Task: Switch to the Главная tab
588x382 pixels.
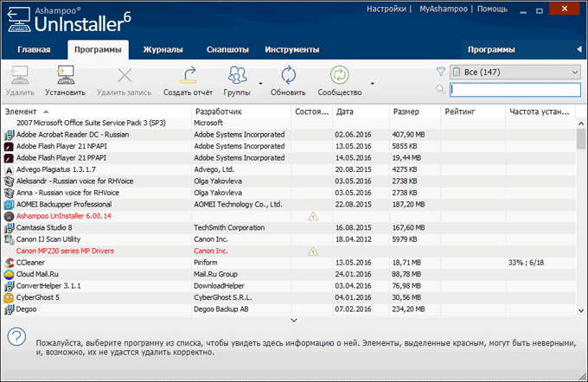Action: point(34,50)
